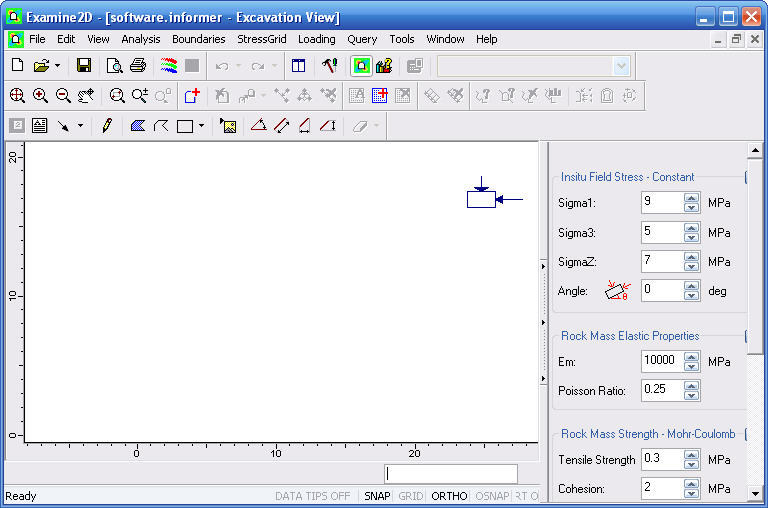
Task: Save the project using the floppy disk icon
Action: point(84,66)
